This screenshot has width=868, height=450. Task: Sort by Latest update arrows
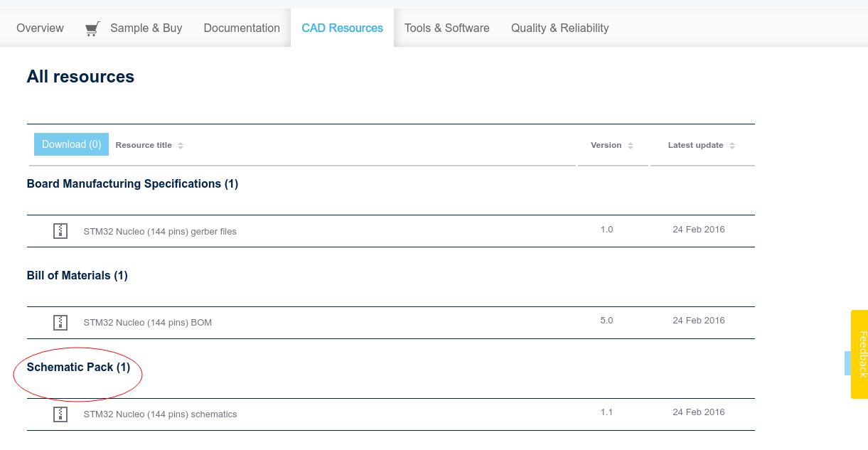pos(732,146)
